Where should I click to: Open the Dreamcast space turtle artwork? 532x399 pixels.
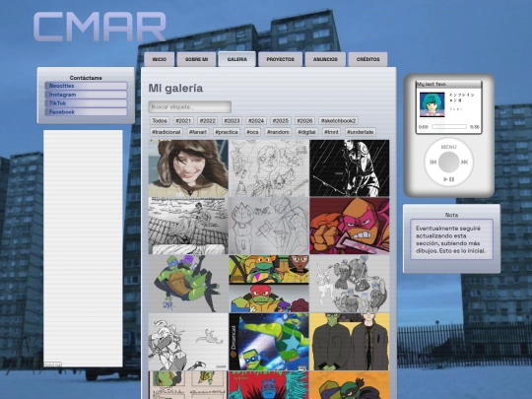(269, 342)
